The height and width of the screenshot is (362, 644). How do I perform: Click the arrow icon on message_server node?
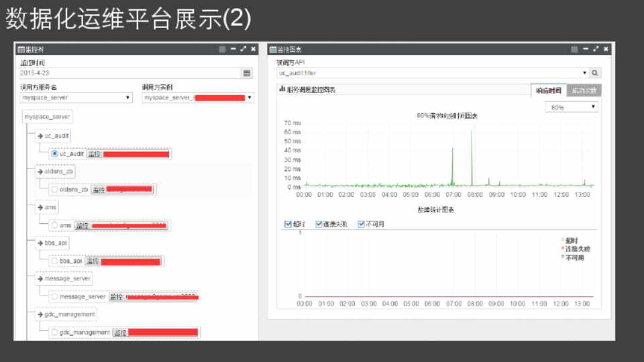(x=40, y=278)
